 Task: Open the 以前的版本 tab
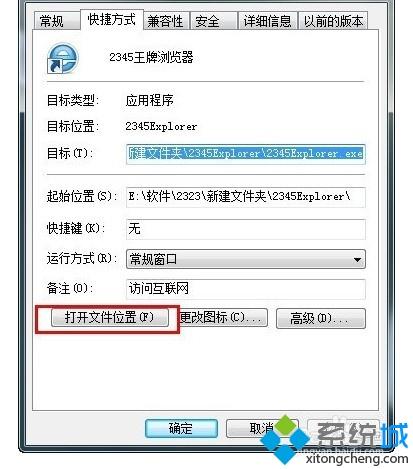[x=333, y=21]
